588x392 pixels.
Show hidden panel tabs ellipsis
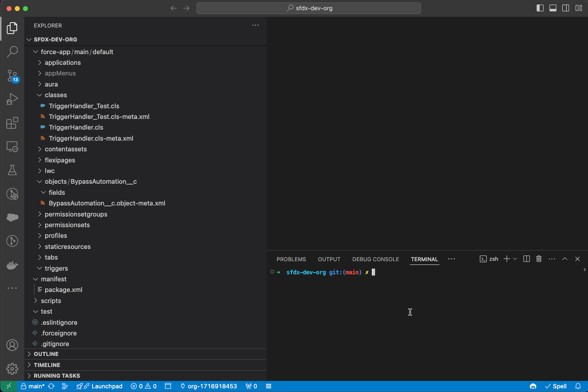click(x=451, y=259)
